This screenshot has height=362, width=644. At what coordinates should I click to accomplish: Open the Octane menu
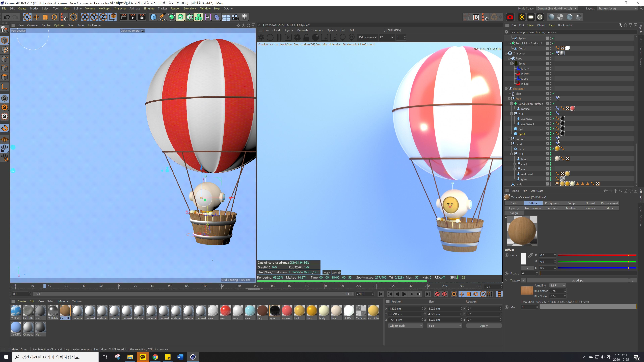[x=228, y=8]
